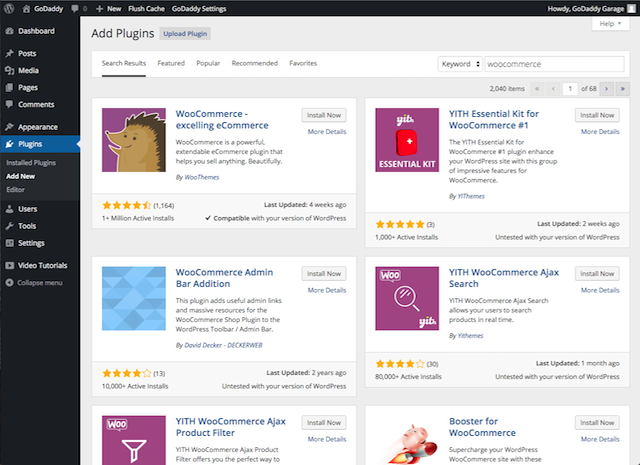This screenshot has width=640, height=465.
Task: Go to the next results page arrow
Action: click(x=607, y=89)
